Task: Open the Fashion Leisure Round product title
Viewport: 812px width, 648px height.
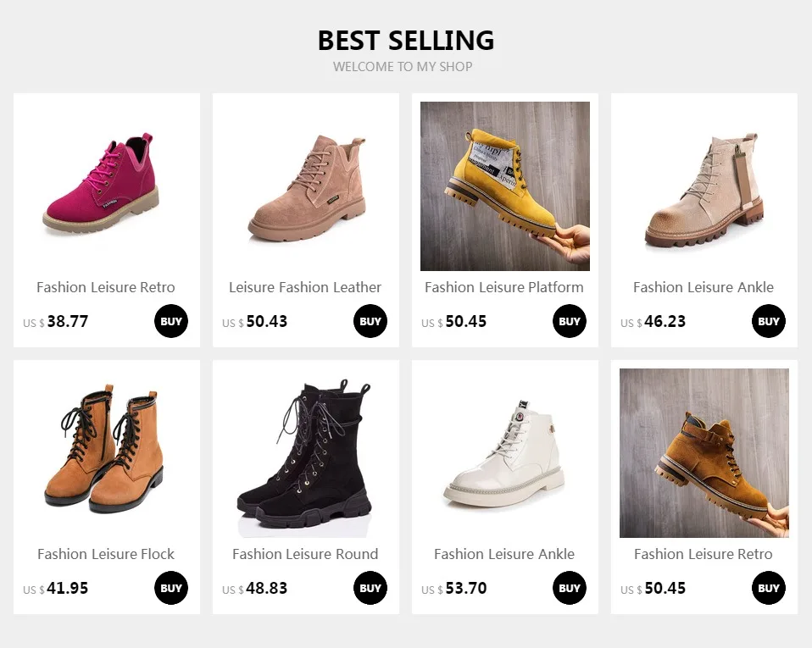Action: click(305, 554)
